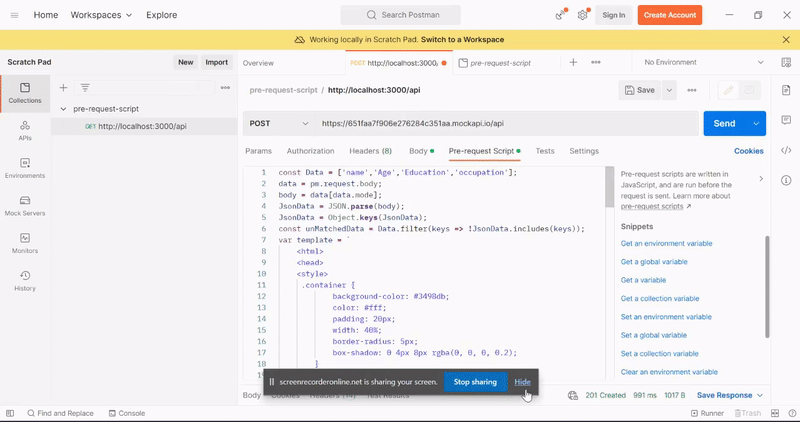This screenshot has height=422, width=800.
Task: Open the code snippet panel icon
Action: click(x=786, y=151)
